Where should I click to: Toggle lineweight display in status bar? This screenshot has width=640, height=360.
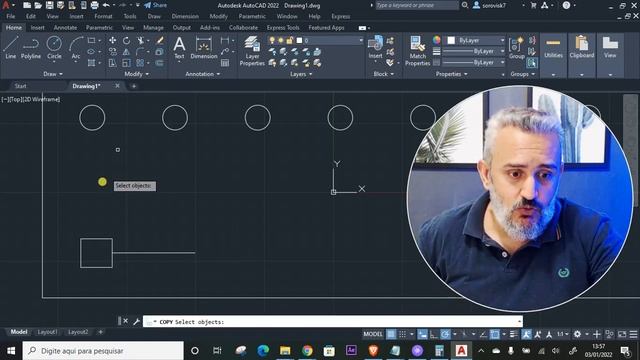(x=514, y=334)
